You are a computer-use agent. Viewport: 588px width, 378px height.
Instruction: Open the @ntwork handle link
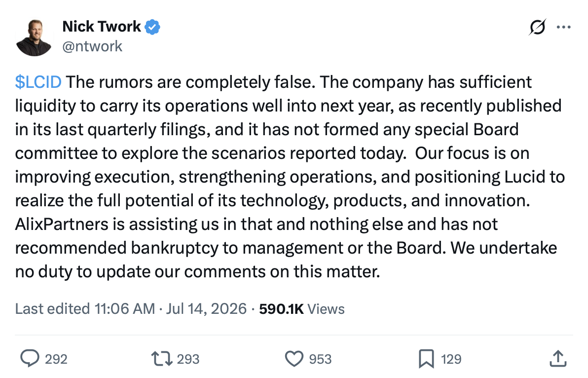[92, 46]
